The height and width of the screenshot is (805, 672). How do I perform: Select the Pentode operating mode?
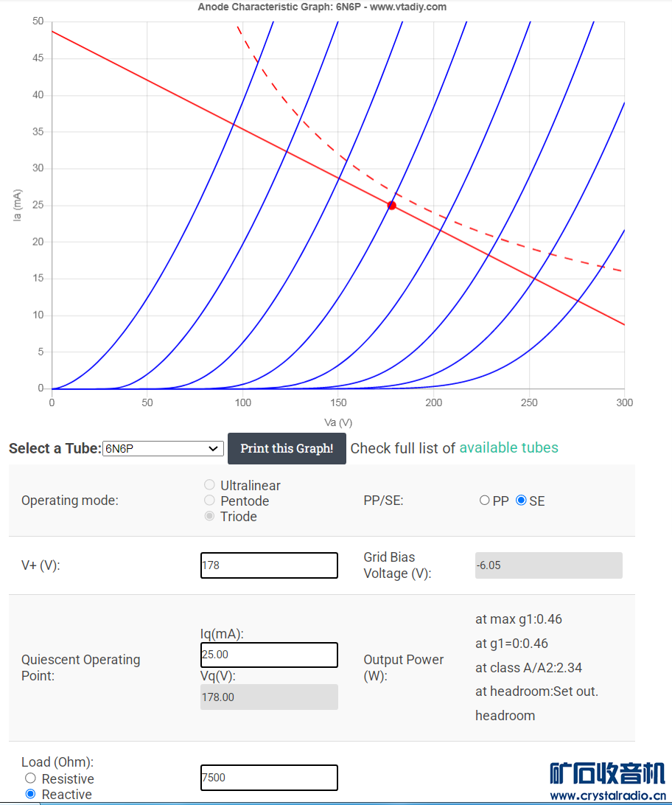(x=210, y=501)
